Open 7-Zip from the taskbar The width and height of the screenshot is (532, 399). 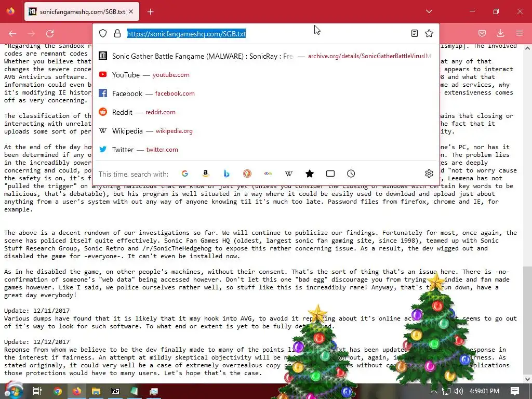[x=115, y=391]
